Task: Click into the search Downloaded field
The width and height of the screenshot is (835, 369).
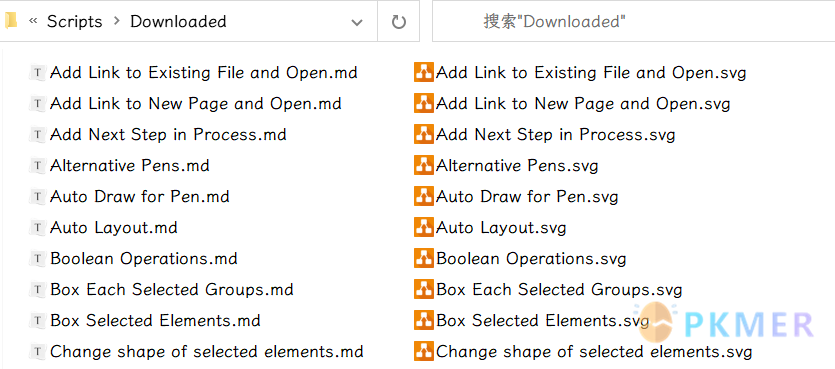Action: click(633, 21)
